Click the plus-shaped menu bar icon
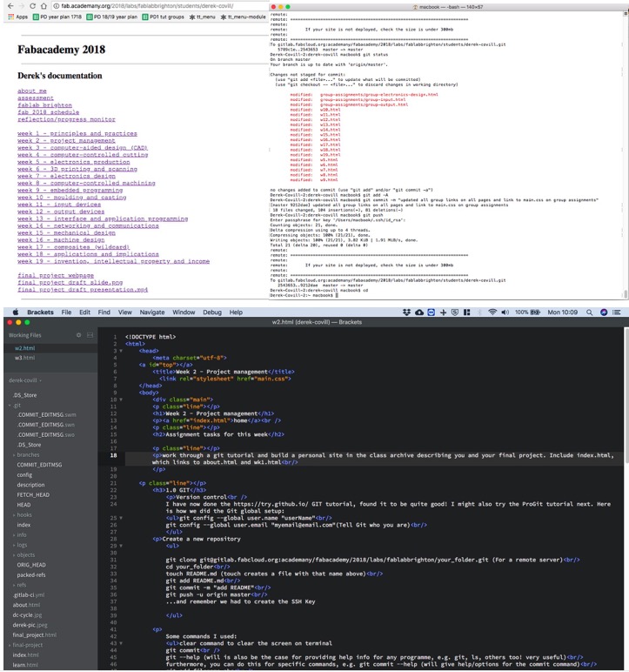Screen dimensions: 629x672 click(x=443, y=312)
